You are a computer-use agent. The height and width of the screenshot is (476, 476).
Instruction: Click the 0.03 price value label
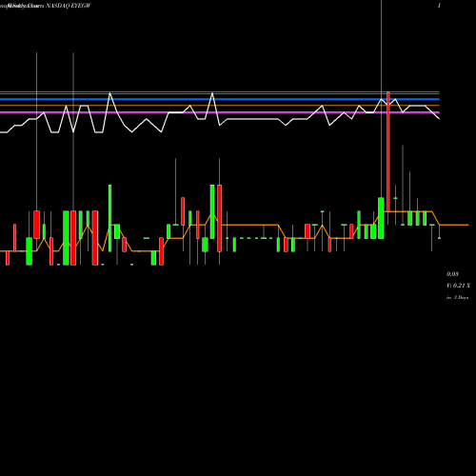452,274
